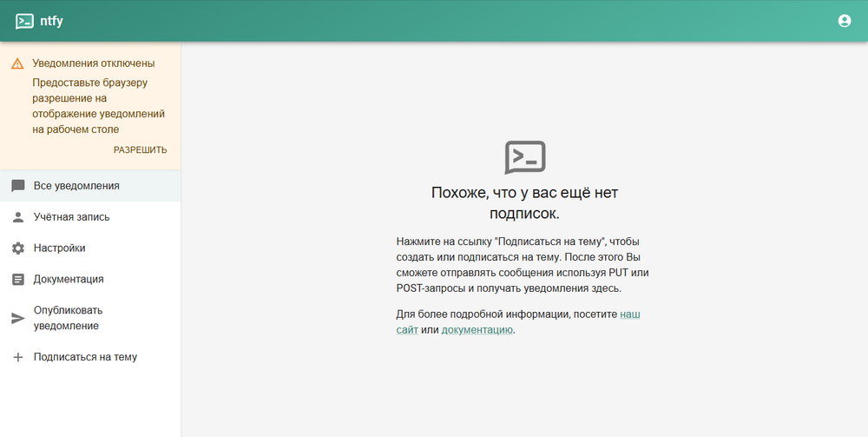The width and height of the screenshot is (868, 437).
Task: Go to Настройки in the sidebar
Action: coord(59,248)
